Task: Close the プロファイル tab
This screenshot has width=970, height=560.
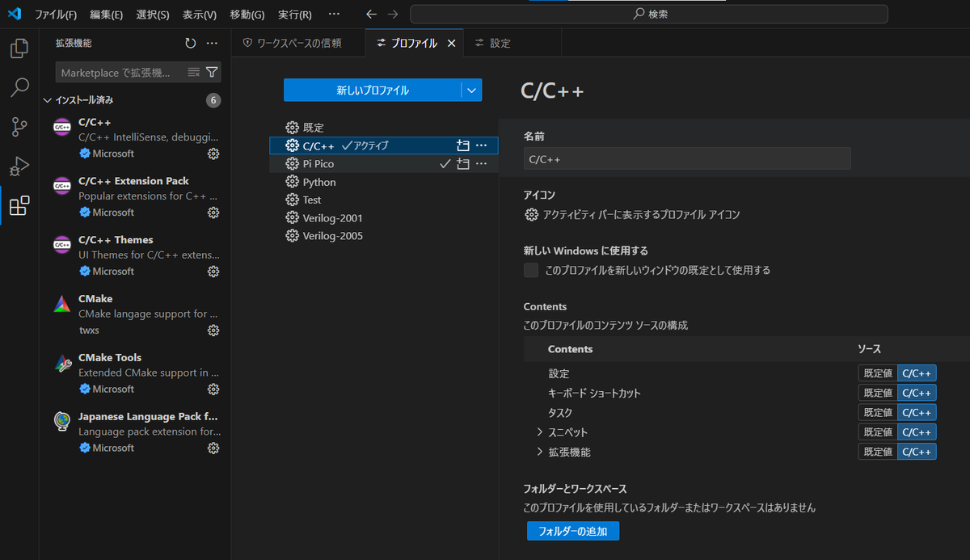Action: point(452,43)
